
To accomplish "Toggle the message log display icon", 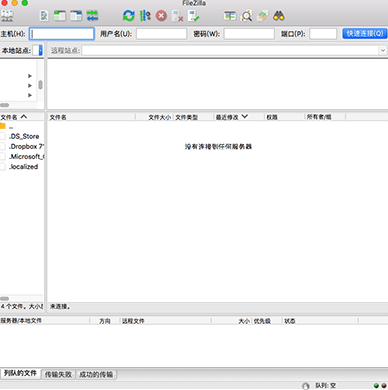I will click(44, 16).
